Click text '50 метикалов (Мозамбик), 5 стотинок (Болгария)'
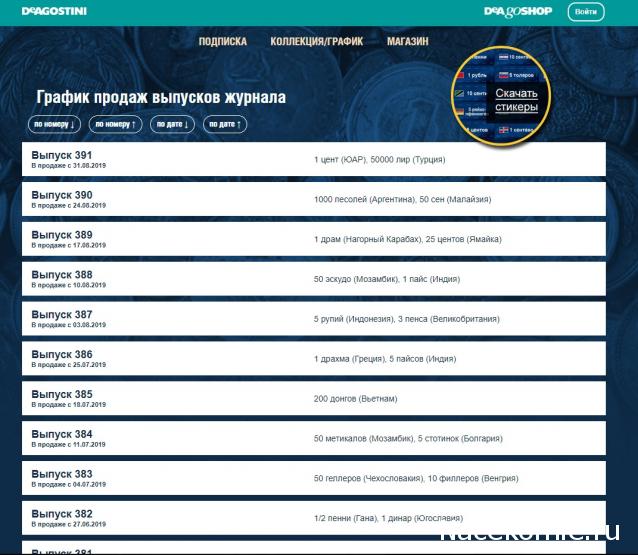Screen dimensions: 638x555 (x=408, y=439)
